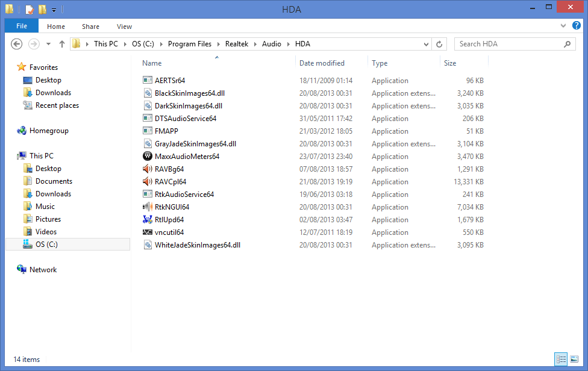588x371 pixels.
Task: Click the AERTSr64 application icon
Action: [148, 80]
